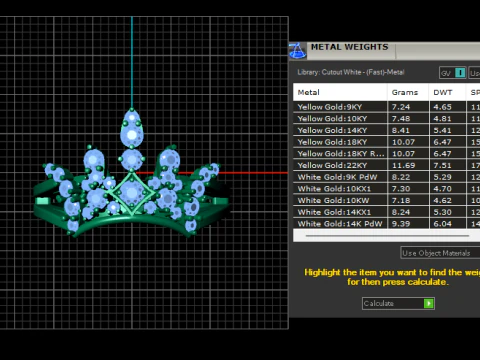Select the Yellow Gold:10KY row
This screenshot has width=480, height=360.
387,119
